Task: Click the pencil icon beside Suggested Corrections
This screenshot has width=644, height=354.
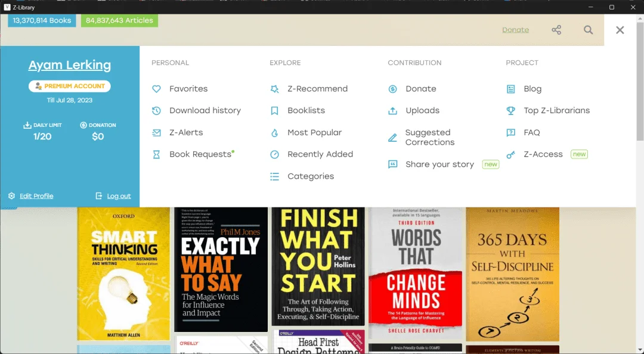Action: tap(392, 138)
